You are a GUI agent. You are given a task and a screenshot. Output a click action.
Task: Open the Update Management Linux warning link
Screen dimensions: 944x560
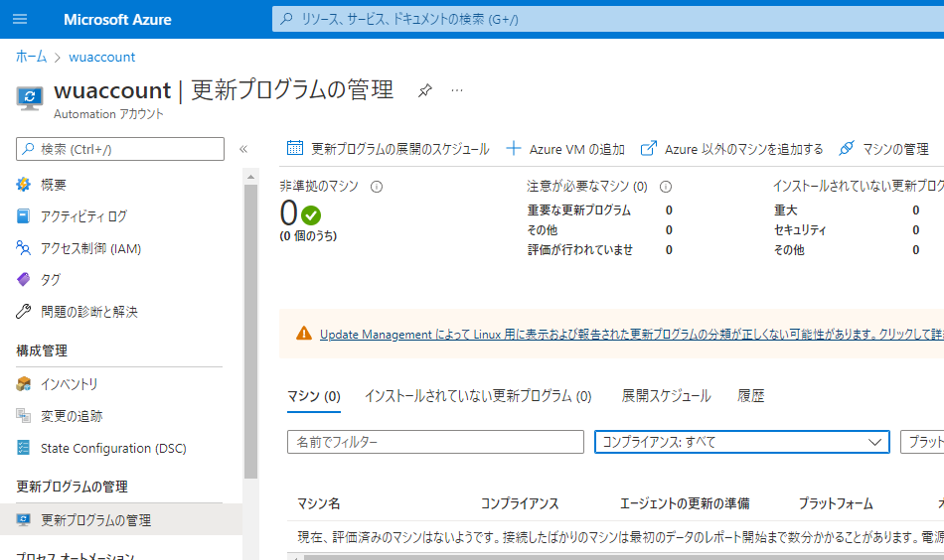[632, 335]
